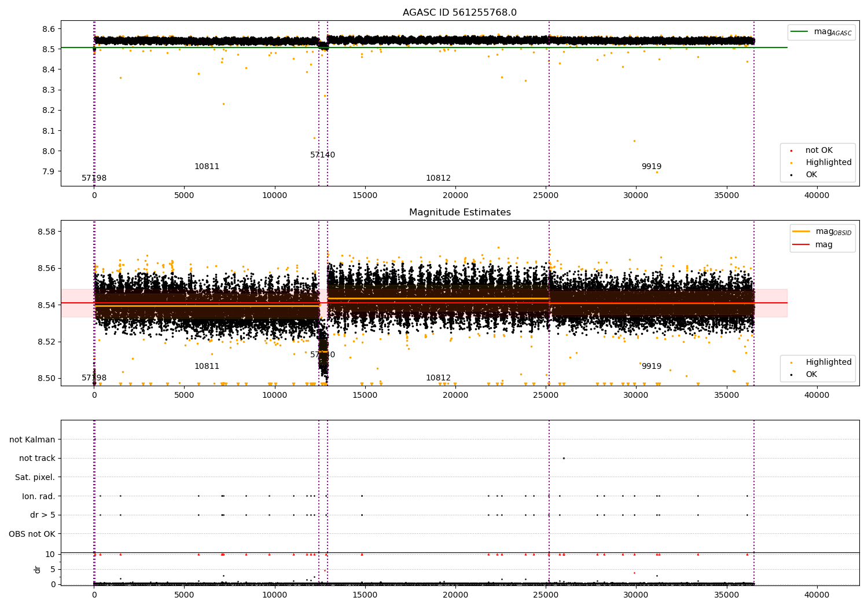
Task: Click the 'Sat. pixel.' row label
Action: tap(35, 478)
